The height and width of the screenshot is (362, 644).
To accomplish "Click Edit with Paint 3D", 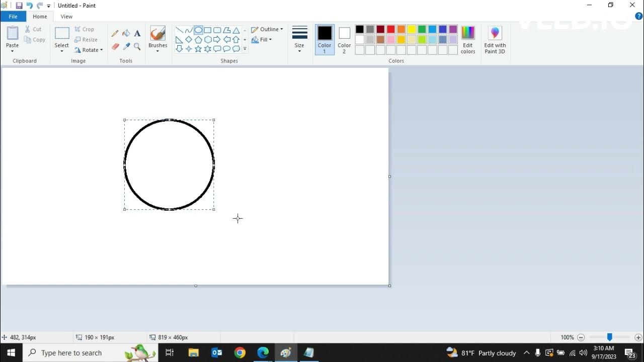I will 495,39.
